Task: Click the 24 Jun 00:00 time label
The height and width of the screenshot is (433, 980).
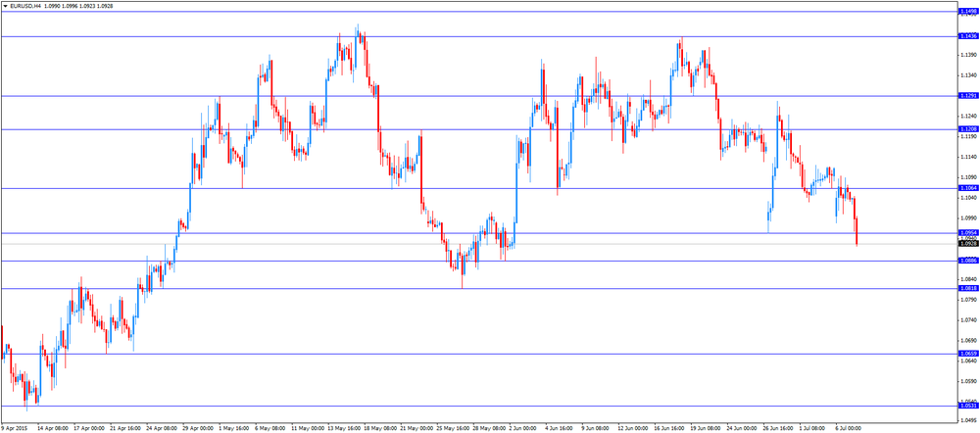Action: (x=741, y=429)
